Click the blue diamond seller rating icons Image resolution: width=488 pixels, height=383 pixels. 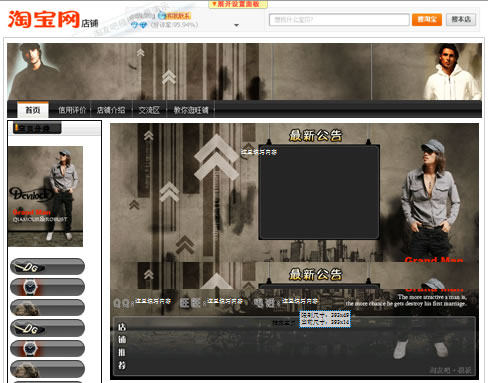pyautogui.click(x=139, y=25)
